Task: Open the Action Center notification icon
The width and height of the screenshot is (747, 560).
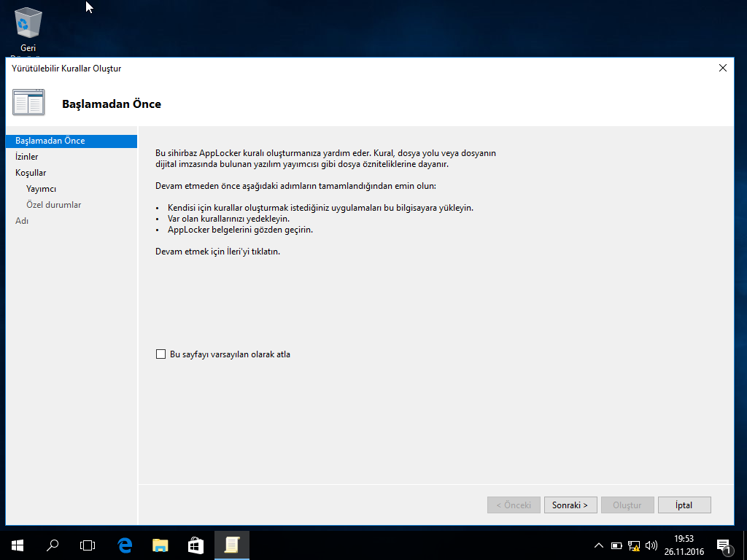Action: click(x=724, y=545)
